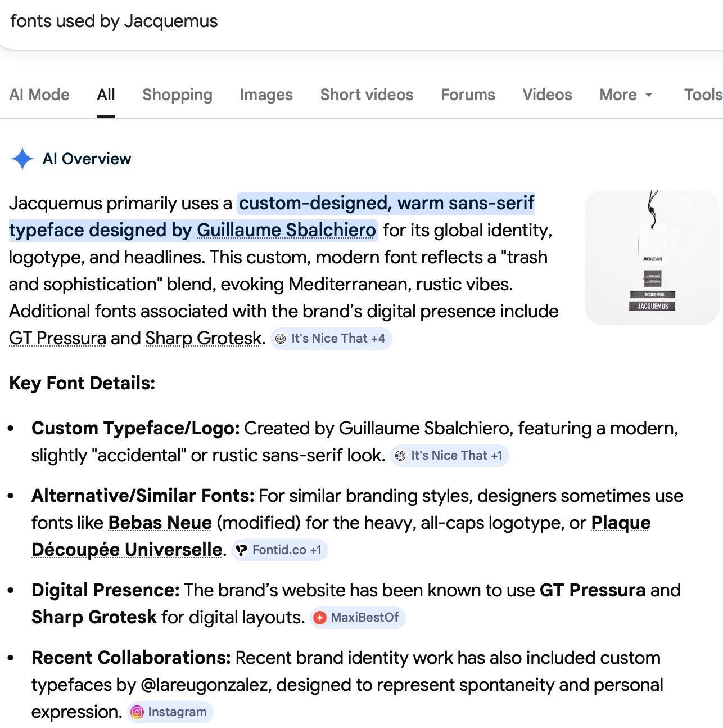Image resolution: width=723 pixels, height=728 pixels.
Task: Click the Bebas Neue link
Action: 160,523
